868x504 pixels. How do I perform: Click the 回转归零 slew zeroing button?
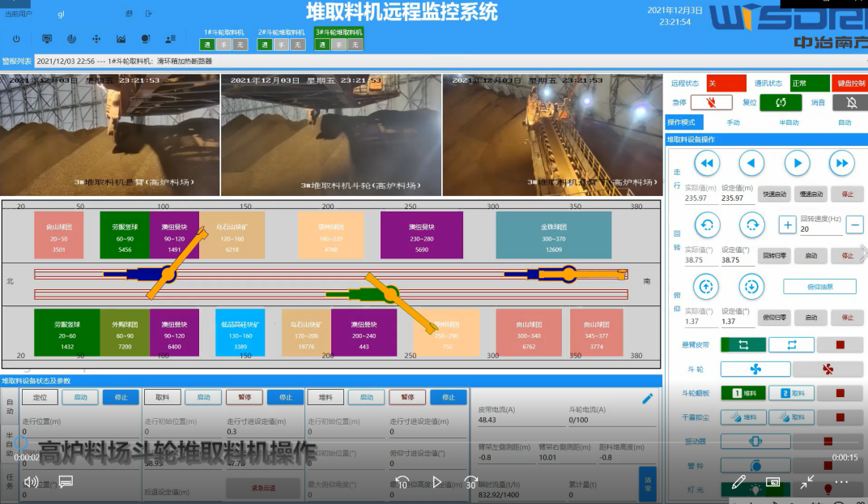(x=774, y=255)
